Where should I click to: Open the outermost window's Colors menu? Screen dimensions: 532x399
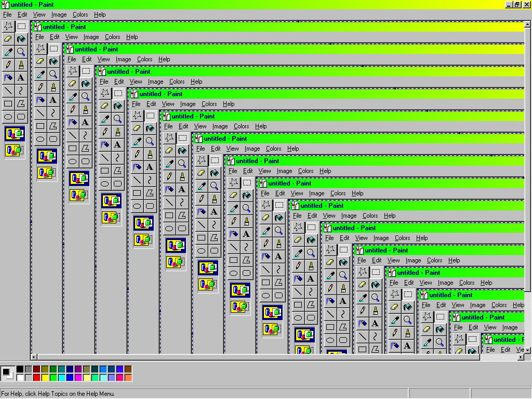pyautogui.click(x=81, y=15)
